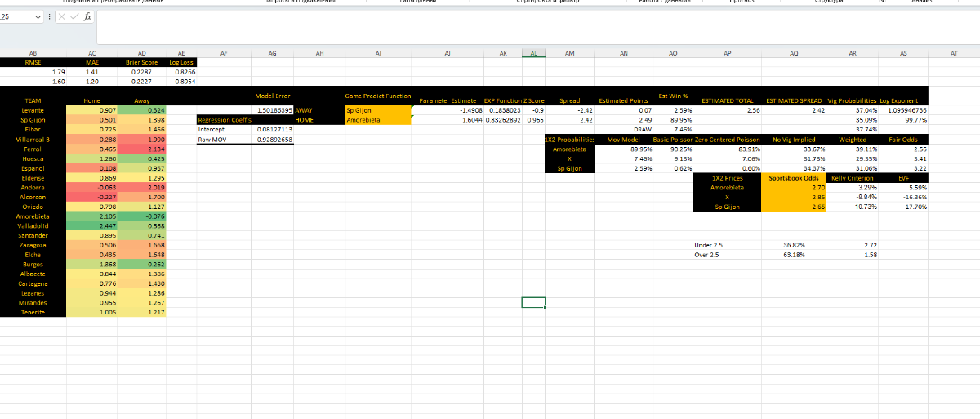Click the Over 2.5 probability 63.18% cell

pyautogui.click(x=794, y=255)
